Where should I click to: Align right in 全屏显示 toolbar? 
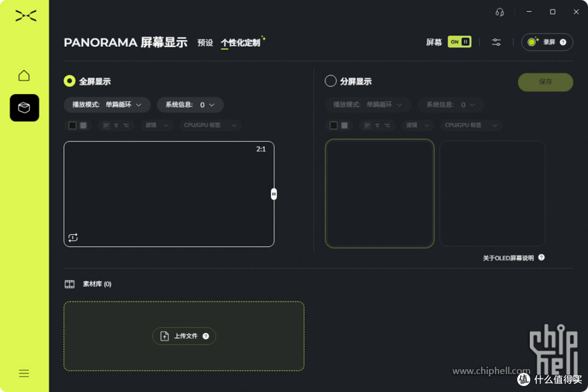click(126, 125)
